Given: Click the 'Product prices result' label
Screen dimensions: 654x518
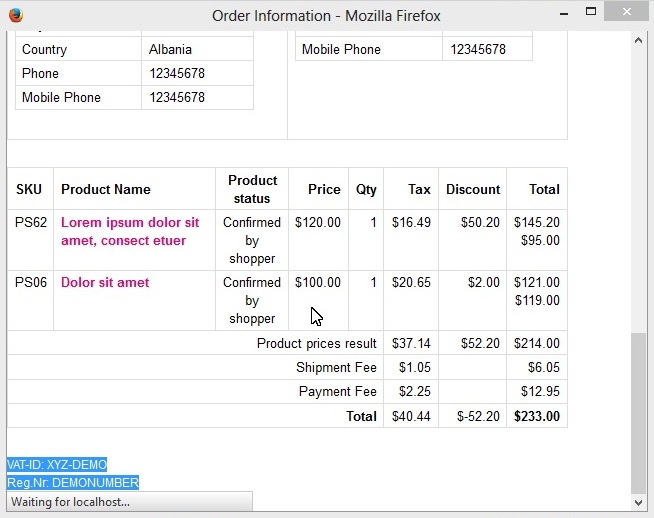Looking at the screenshot, I should pyautogui.click(x=317, y=343).
